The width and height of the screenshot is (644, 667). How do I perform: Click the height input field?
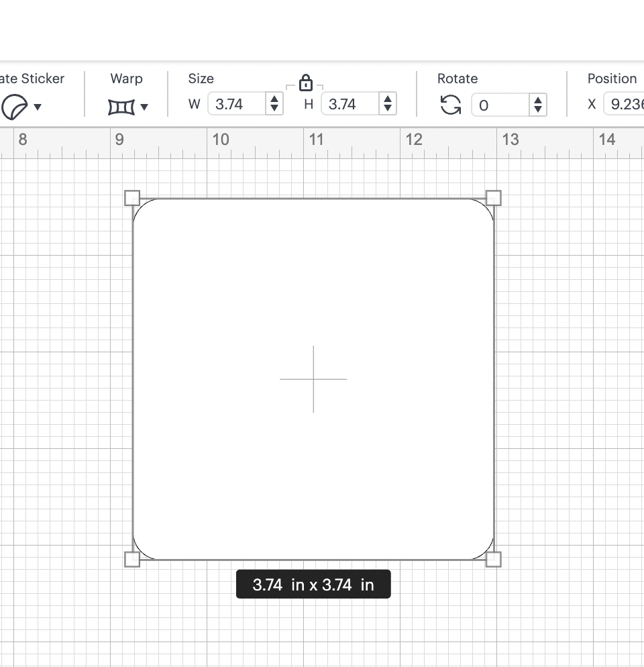point(350,104)
